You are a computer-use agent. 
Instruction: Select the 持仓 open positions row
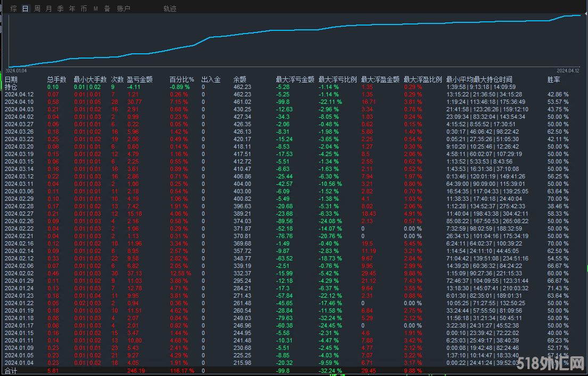coord(11,87)
